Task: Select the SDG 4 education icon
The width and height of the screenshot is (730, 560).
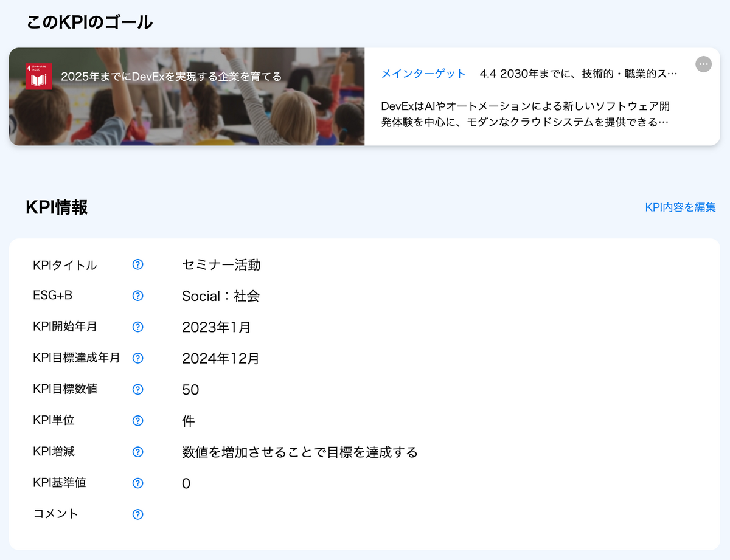Action: [x=38, y=76]
